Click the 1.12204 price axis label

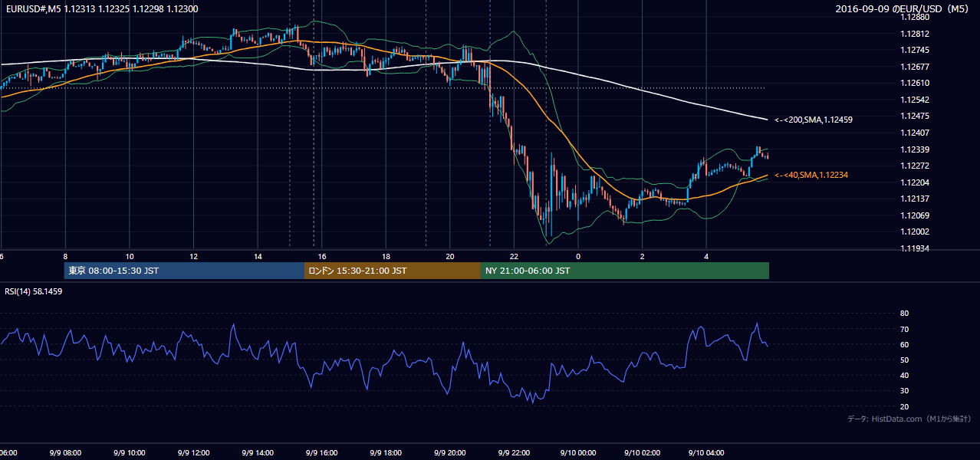click(916, 182)
